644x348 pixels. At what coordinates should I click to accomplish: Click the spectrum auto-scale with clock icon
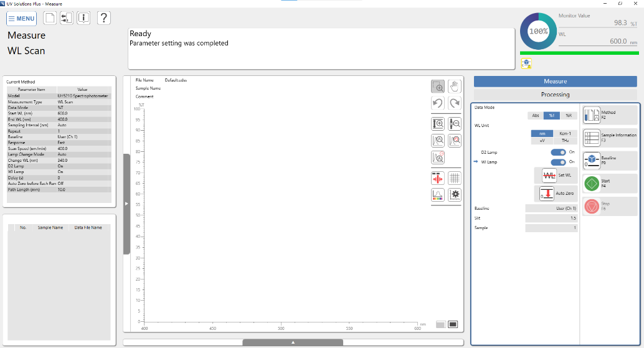tap(438, 157)
